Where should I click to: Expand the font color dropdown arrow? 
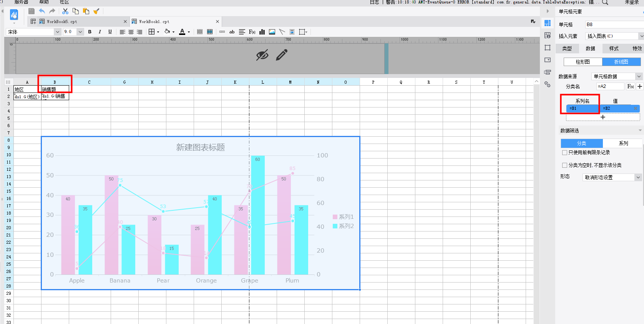pos(189,32)
